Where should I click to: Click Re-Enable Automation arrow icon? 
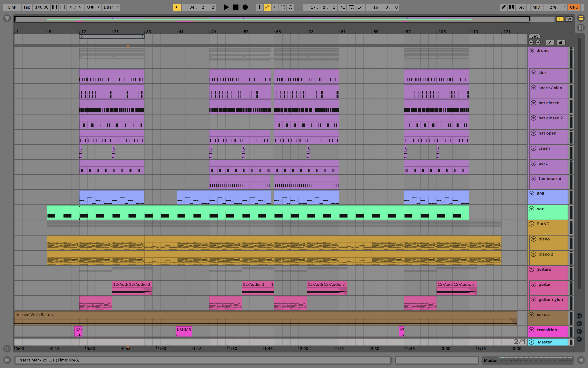click(275, 7)
